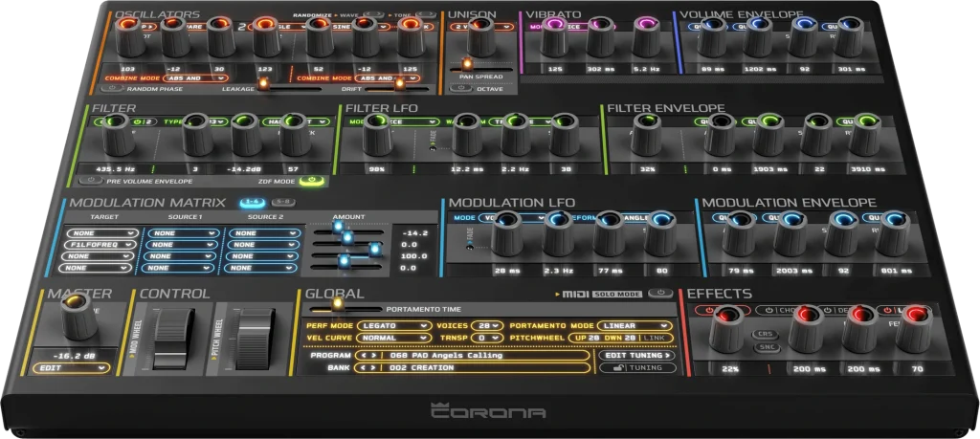Open oscillator 1 Combine Mode dropdown
980x439 pixels.
point(195,78)
